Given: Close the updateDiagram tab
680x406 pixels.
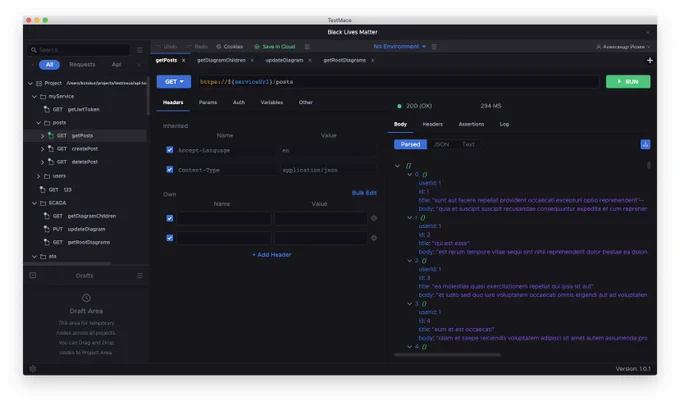Looking at the screenshot, I should click(310, 60).
